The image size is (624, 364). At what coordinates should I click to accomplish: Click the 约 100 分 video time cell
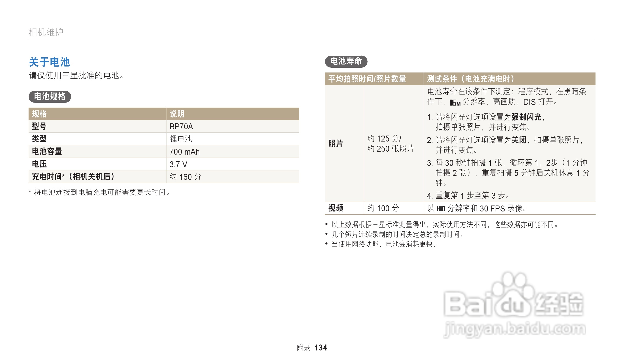pyautogui.click(x=383, y=208)
